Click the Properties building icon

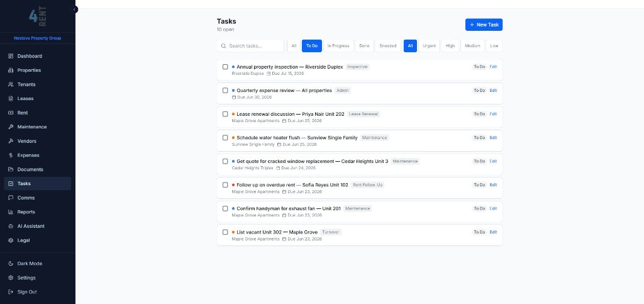11,70
